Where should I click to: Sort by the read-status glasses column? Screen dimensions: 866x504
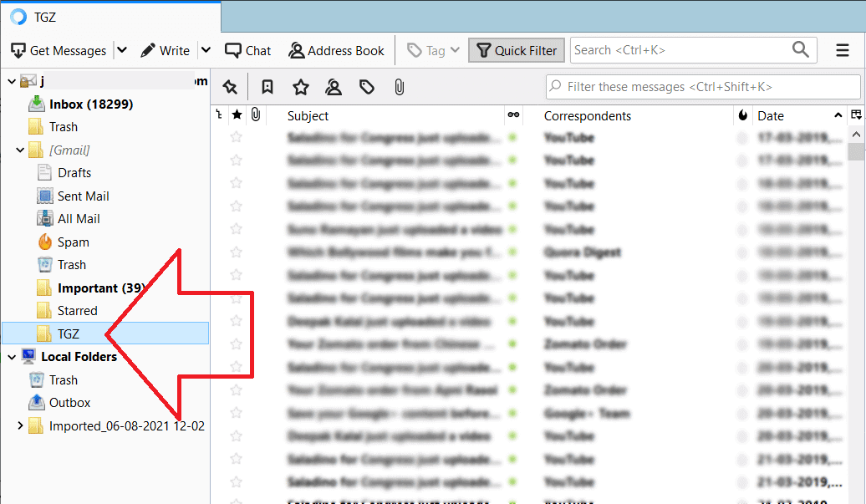(513, 115)
